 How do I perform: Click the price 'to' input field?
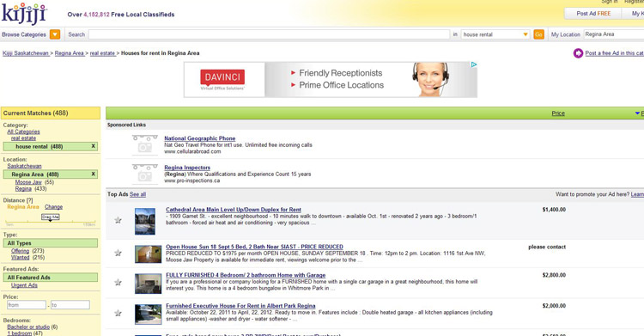pyautogui.click(x=70, y=305)
